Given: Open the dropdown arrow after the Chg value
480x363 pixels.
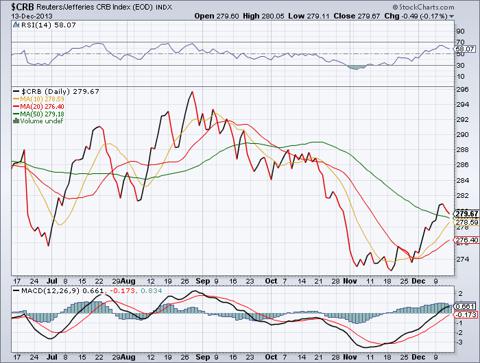Looking at the screenshot, I should [452, 16].
